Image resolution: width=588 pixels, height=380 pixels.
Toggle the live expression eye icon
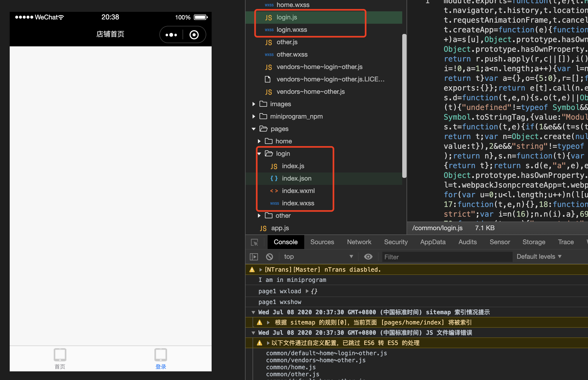coord(368,257)
